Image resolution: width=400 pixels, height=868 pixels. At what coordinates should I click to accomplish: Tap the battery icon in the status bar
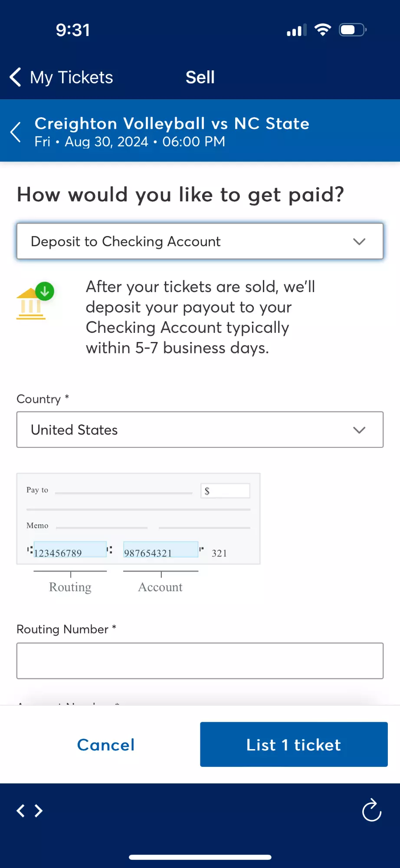pyautogui.click(x=351, y=30)
